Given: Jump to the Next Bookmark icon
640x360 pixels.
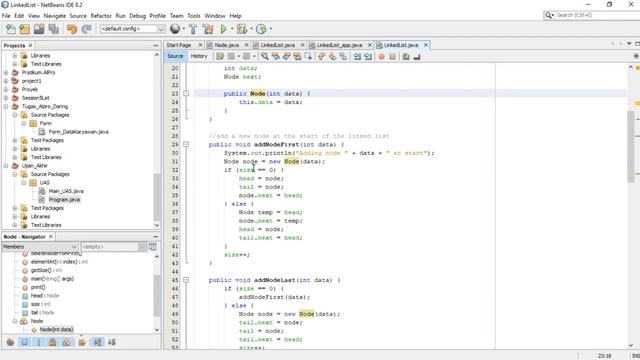Looking at the screenshot, I should pyautogui.click(x=332, y=57).
